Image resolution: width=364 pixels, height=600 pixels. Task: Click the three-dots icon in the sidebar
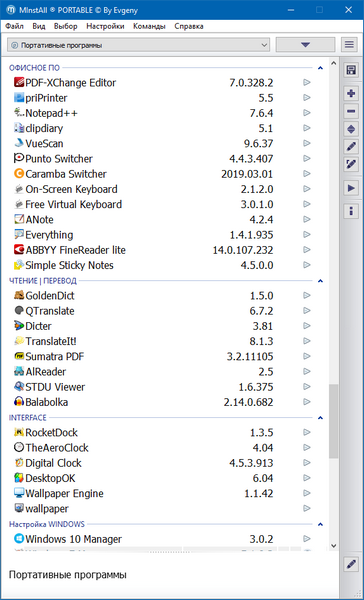(351, 211)
